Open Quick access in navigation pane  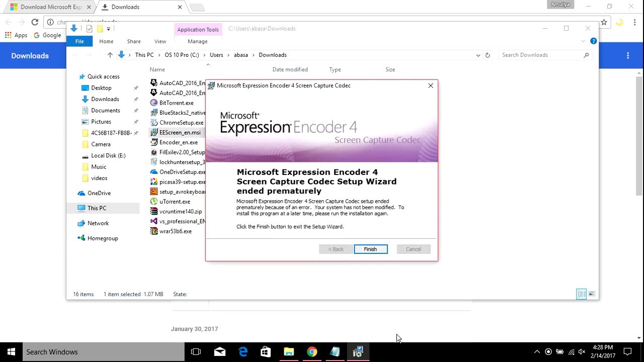103,76
